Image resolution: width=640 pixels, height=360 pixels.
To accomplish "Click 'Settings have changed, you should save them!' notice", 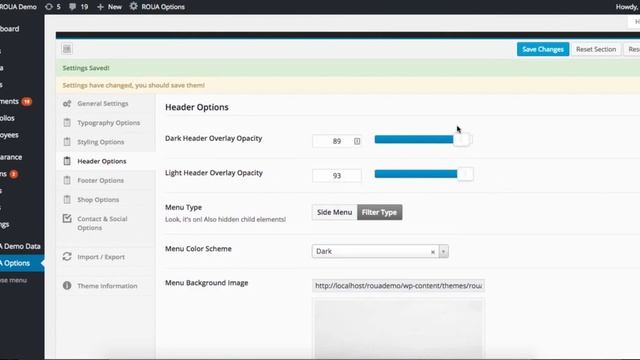I will tap(133, 85).
